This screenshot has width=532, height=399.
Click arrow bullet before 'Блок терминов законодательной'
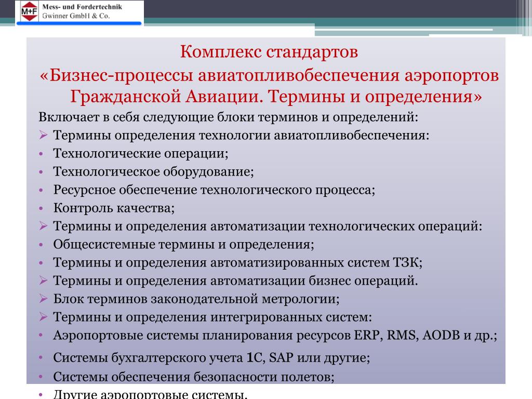(43, 299)
